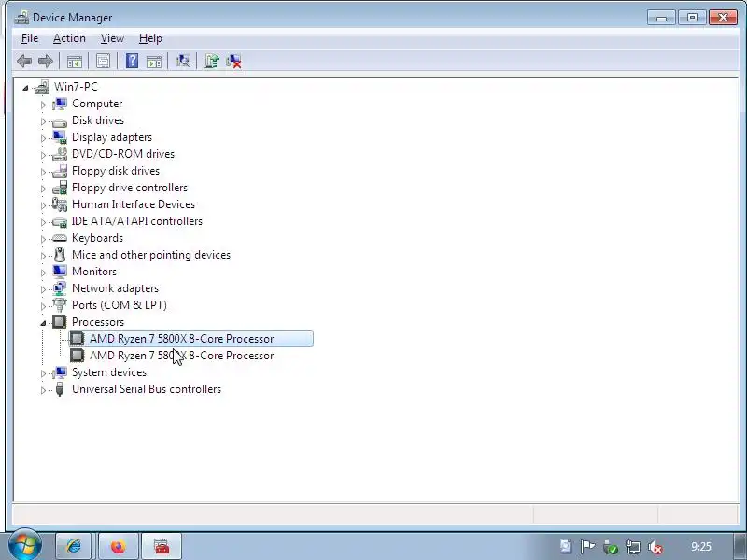Click the Ports (COM & LPT) icon

click(x=60, y=305)
